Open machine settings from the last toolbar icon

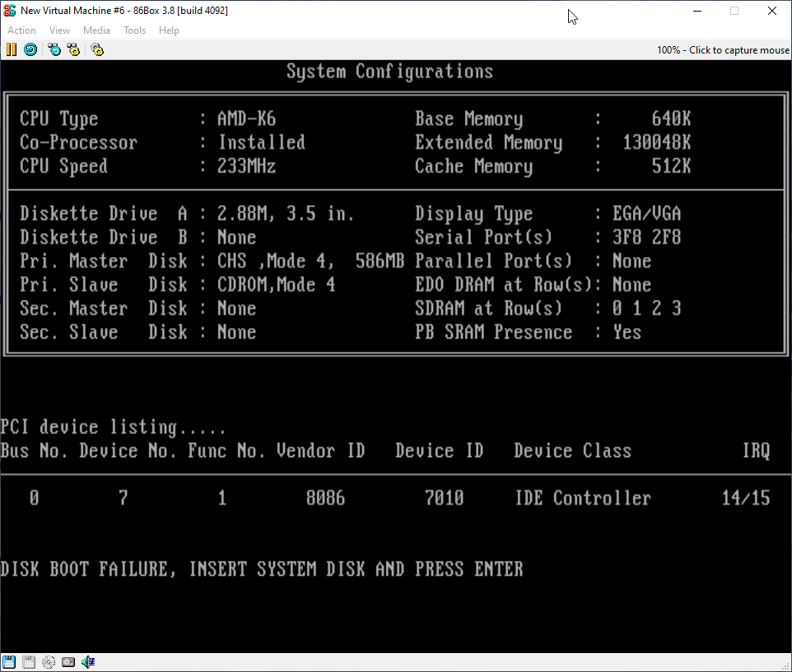click(97, 49)
